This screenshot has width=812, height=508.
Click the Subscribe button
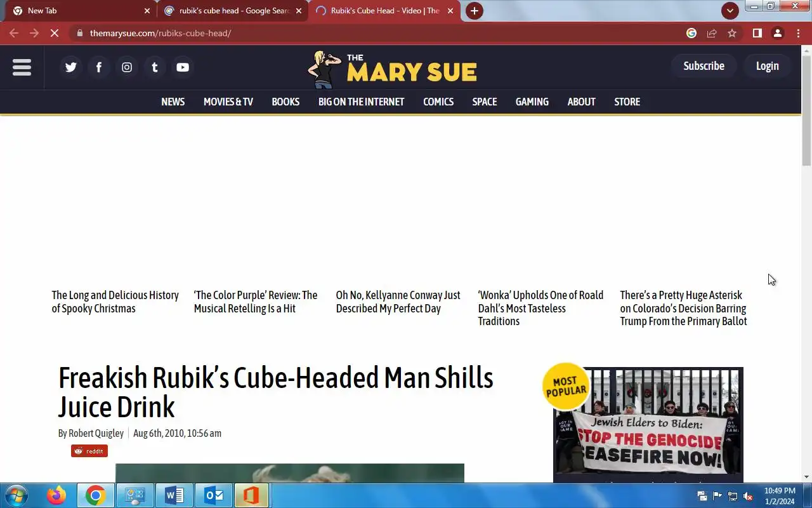704,66
